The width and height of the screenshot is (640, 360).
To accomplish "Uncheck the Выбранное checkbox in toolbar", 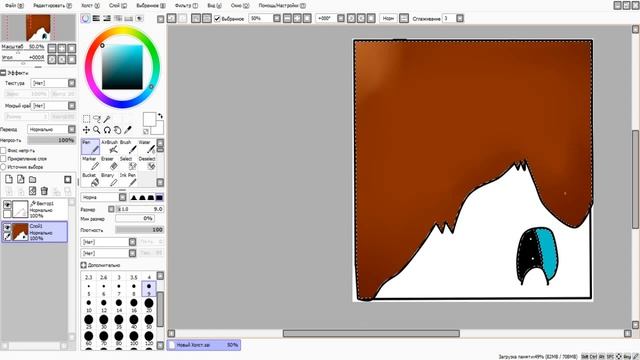I will (x=217, y=18).
